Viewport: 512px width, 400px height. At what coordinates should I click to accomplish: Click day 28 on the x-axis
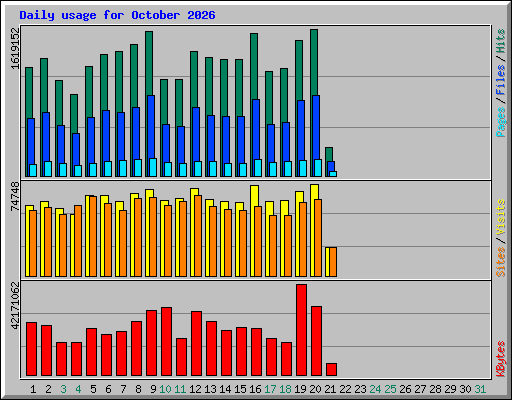pyautogui.click(x=435, y=389)
